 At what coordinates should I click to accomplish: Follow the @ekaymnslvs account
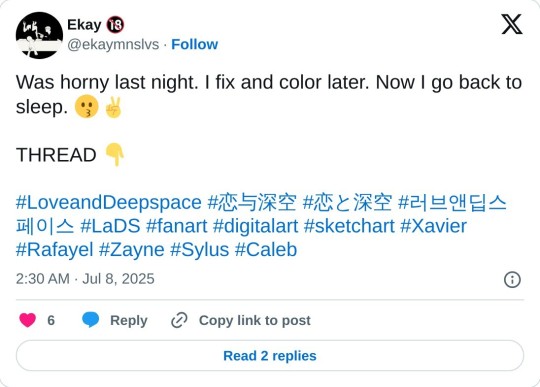point(195,44)
